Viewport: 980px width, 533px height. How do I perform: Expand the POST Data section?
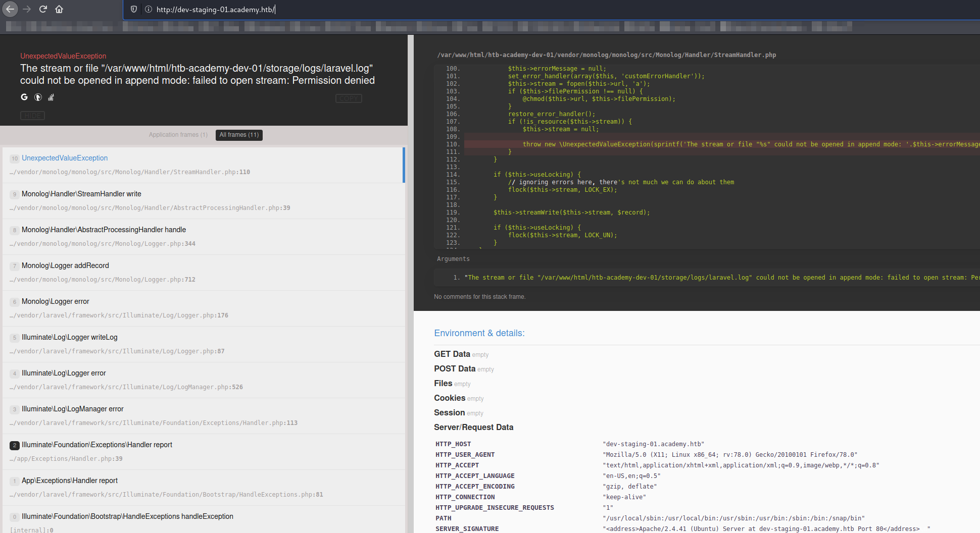coord(454,368)
